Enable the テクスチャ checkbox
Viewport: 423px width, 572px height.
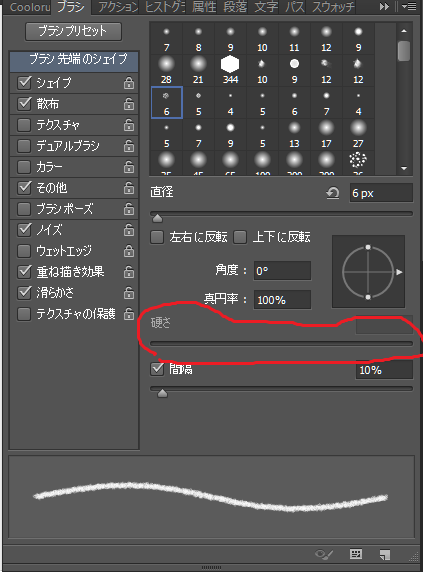pyautogui.click(x=24, y=125)
